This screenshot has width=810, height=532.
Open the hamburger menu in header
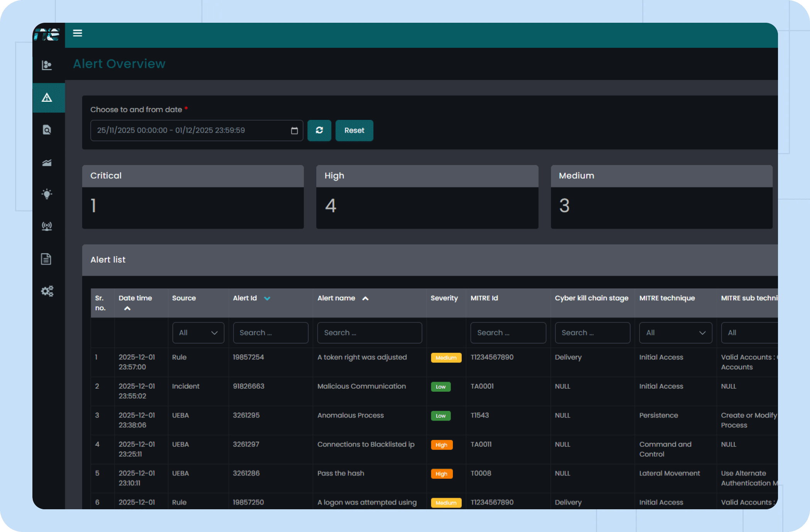tap(78, 33)
